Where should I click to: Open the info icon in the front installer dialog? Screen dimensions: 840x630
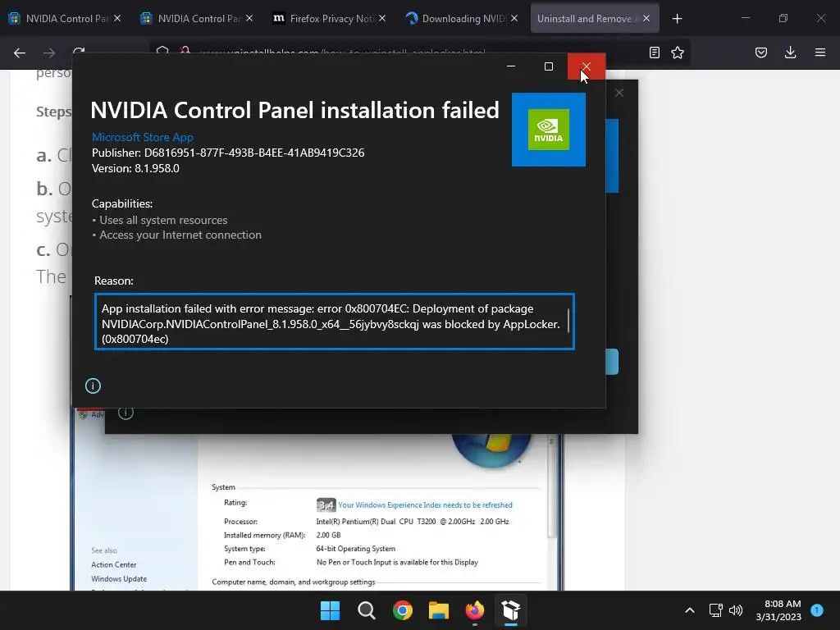[x=93, y=386]
